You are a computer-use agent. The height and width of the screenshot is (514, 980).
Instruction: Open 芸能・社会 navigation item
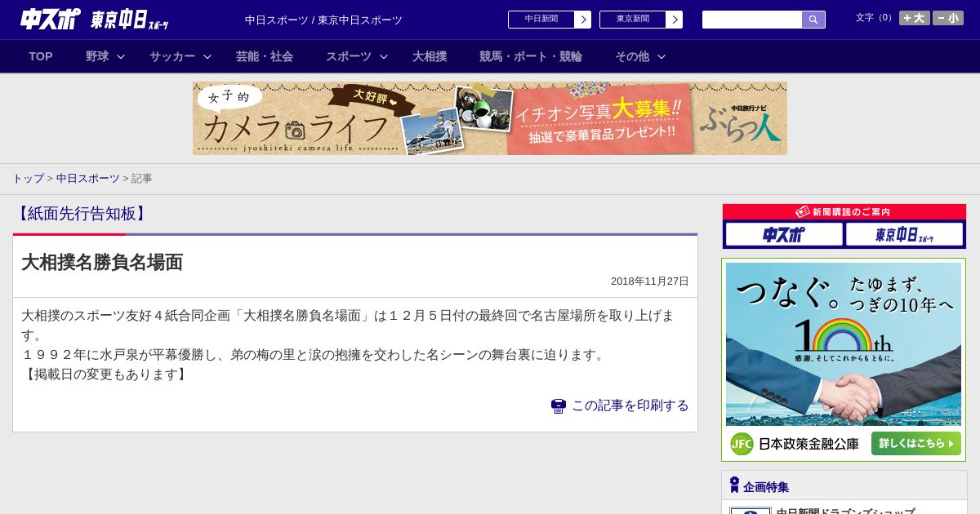coord(265,56)
